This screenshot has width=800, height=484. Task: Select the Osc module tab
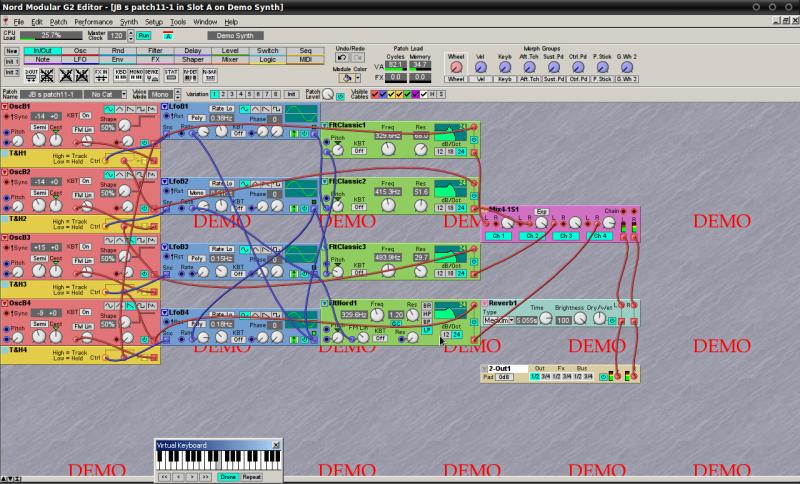pos(80,50)
